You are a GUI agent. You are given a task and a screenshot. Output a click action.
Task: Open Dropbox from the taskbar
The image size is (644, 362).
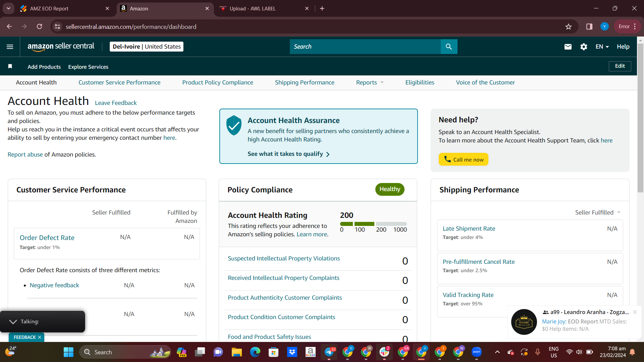pos(292,352)
